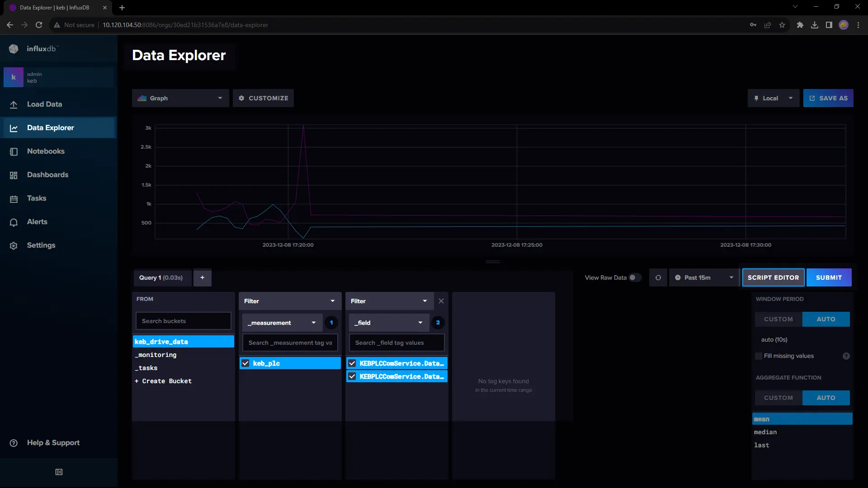Open Tasks calendar icon

(14, 199)
